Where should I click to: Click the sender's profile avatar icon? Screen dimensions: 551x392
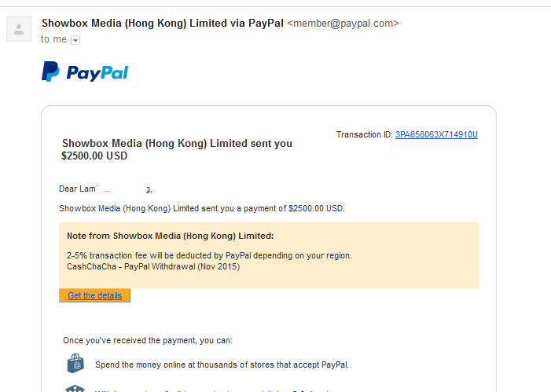coord(17,30)
